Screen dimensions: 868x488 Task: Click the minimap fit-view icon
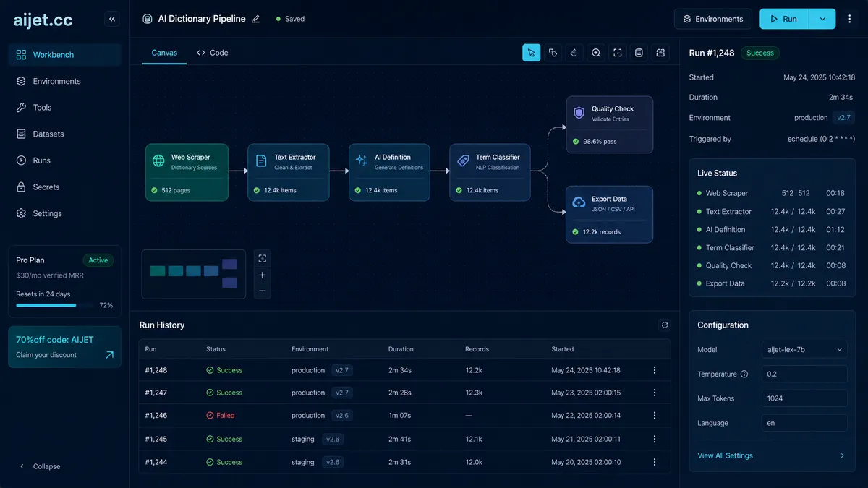click(262, 258)
